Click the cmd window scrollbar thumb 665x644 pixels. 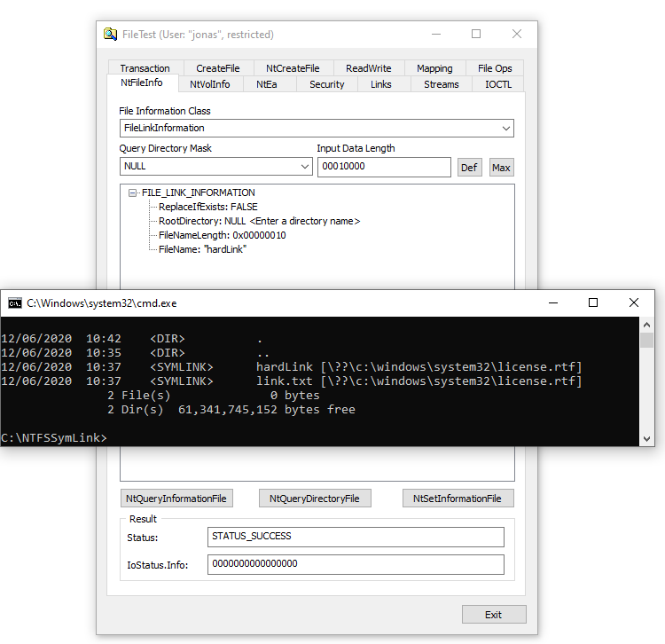(646, 341)
